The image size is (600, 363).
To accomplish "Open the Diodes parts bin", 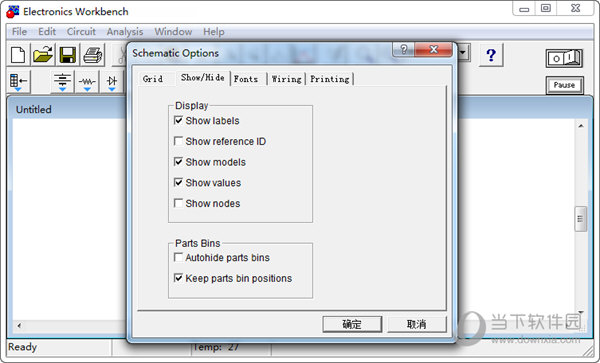I will [112, 81].
